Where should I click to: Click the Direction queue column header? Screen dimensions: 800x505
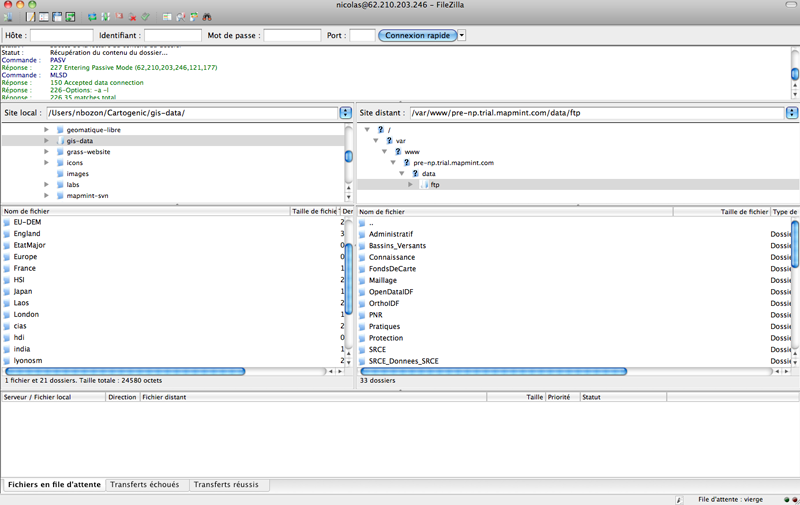tap(122, 397)
